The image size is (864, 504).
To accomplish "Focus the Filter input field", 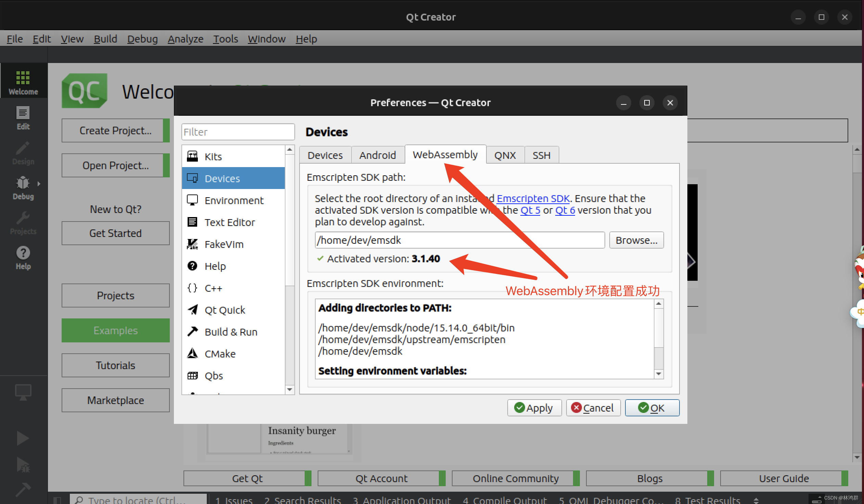I will coord(238,132).
